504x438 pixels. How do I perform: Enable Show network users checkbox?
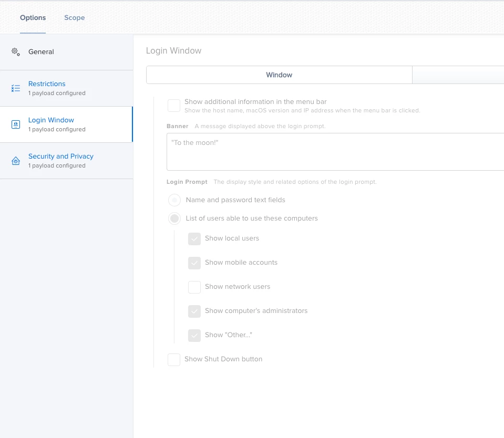click(194, 287)
